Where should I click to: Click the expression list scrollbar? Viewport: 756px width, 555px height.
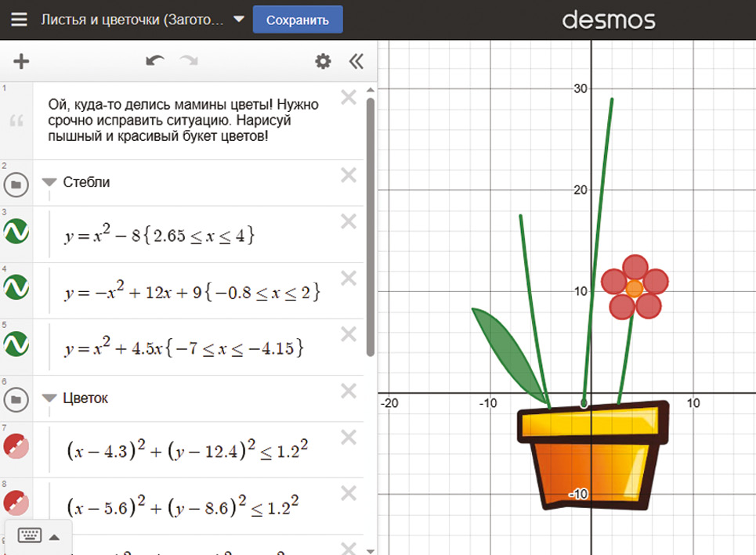371,227
